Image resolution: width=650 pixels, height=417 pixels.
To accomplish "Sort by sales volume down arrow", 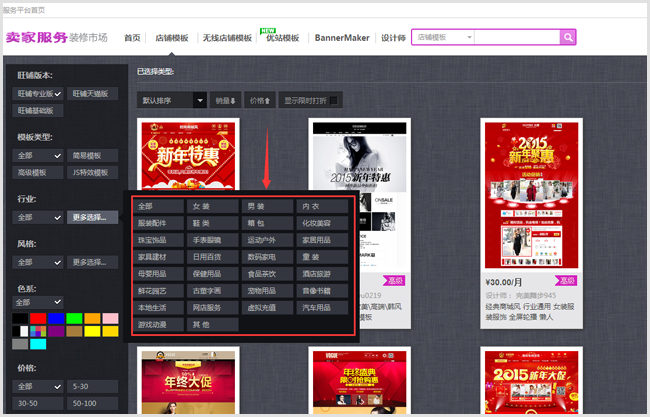I will (226, 100).
